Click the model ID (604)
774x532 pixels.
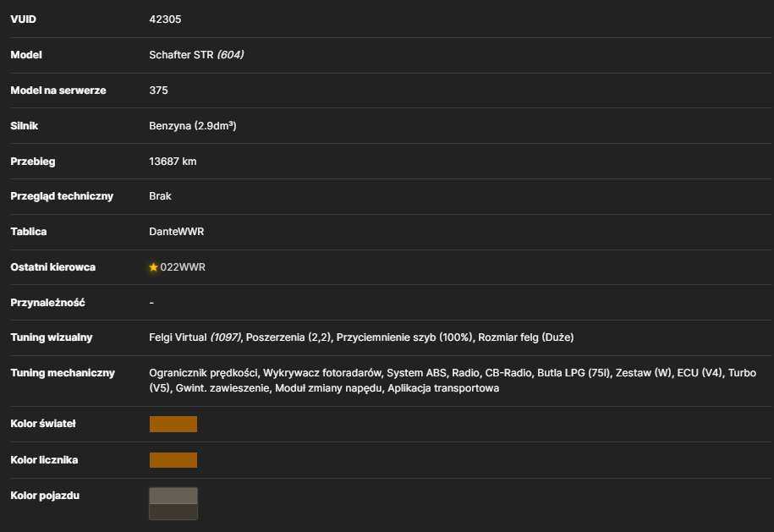click(231, 55)
